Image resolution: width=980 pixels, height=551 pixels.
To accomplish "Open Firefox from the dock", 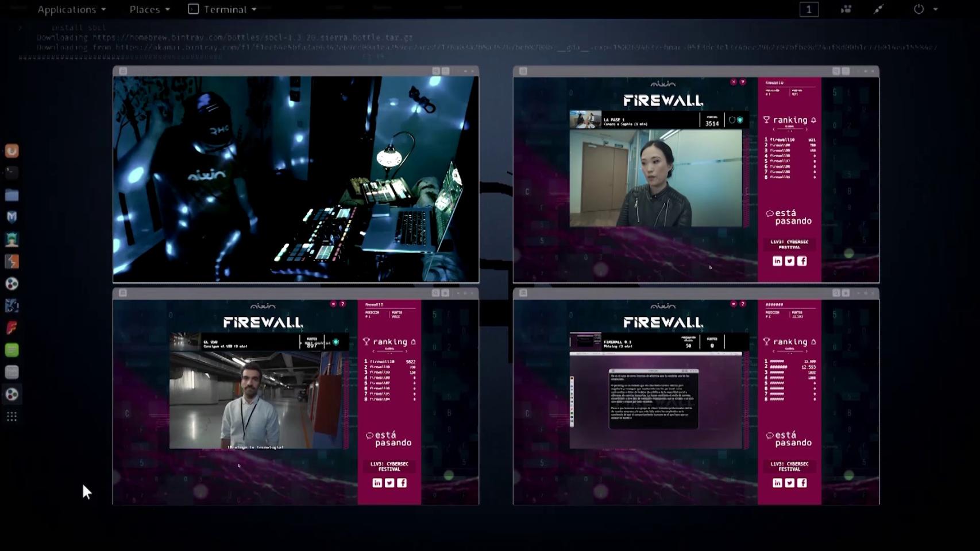I will [11, 151].
